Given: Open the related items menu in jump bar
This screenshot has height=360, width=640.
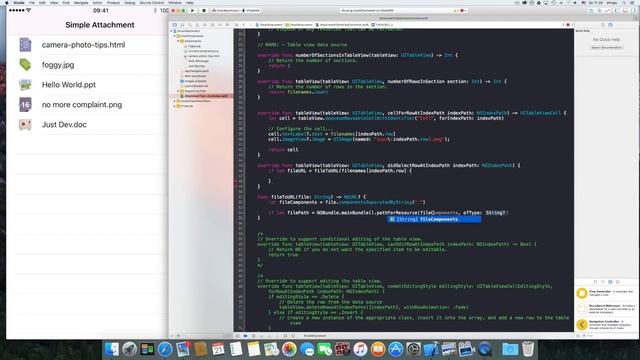Looking at the screenshot, I should pos(236,25).
